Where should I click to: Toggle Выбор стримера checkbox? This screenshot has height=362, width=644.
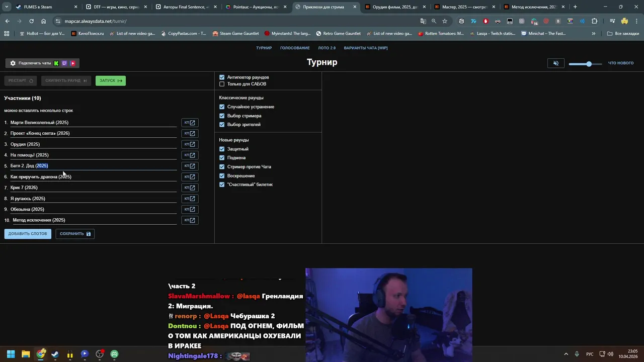222,116
